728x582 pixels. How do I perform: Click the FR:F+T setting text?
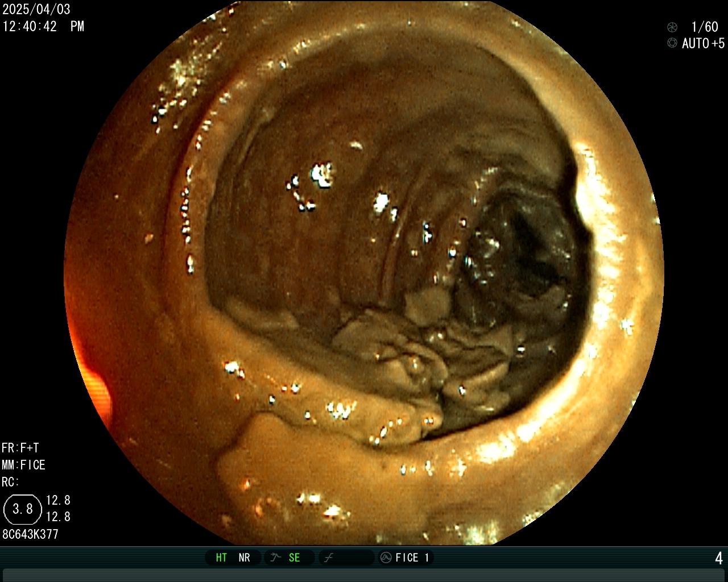(20, 448)
